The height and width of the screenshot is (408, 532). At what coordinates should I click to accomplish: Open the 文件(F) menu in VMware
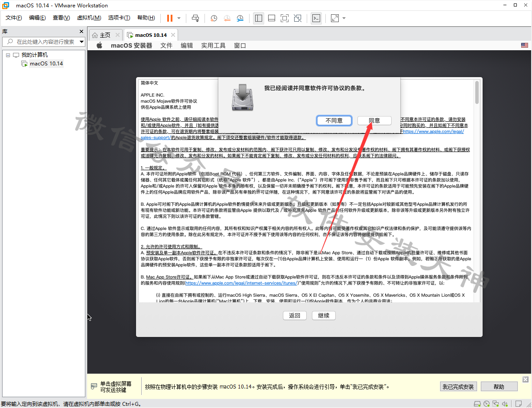[x=13, y=18]
